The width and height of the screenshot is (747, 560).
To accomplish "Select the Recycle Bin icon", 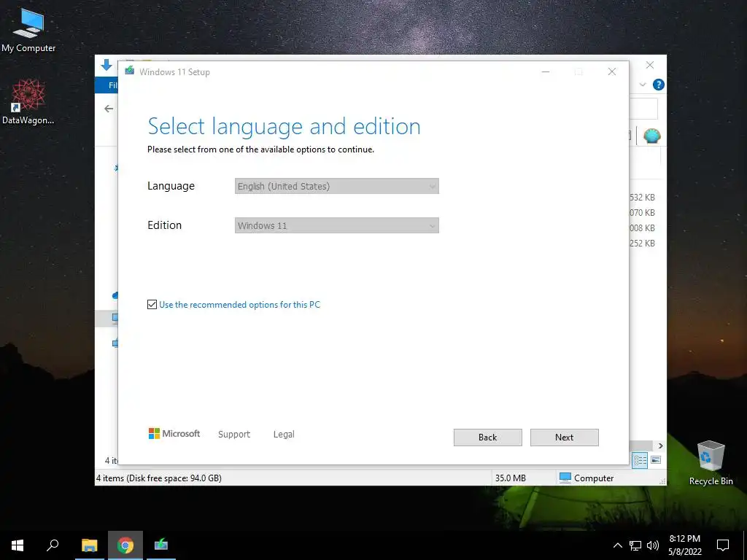I will click(x=711, y=462).
